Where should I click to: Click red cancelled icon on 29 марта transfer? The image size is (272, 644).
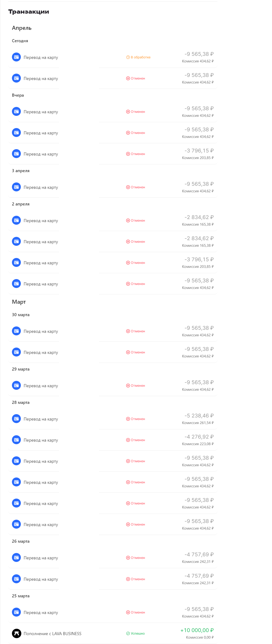pos(128,386)
